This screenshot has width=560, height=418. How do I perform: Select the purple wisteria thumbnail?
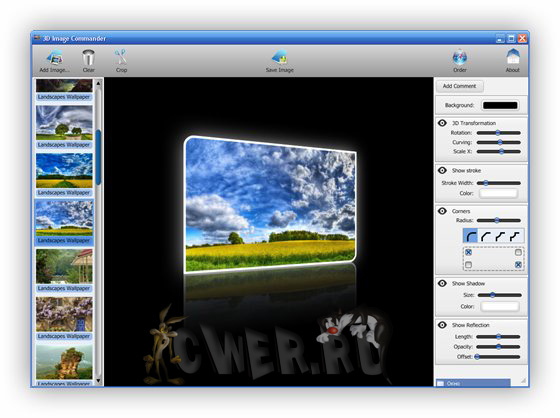pos(64,314)
